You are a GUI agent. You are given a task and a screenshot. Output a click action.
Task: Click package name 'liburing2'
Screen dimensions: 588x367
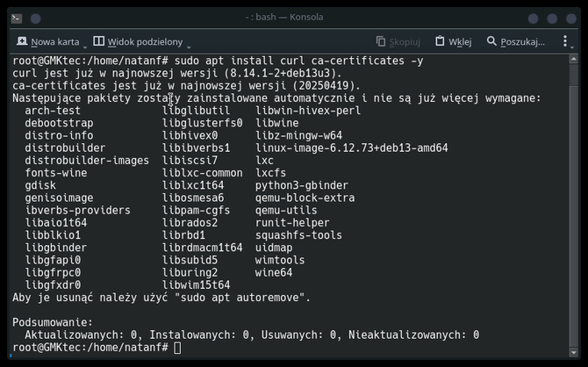click(x=190, y=272)
